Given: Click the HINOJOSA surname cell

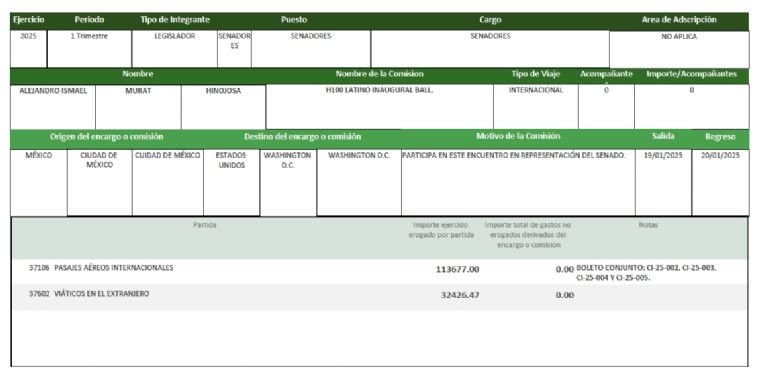Looking at the screenshot, I should point(223,107).
